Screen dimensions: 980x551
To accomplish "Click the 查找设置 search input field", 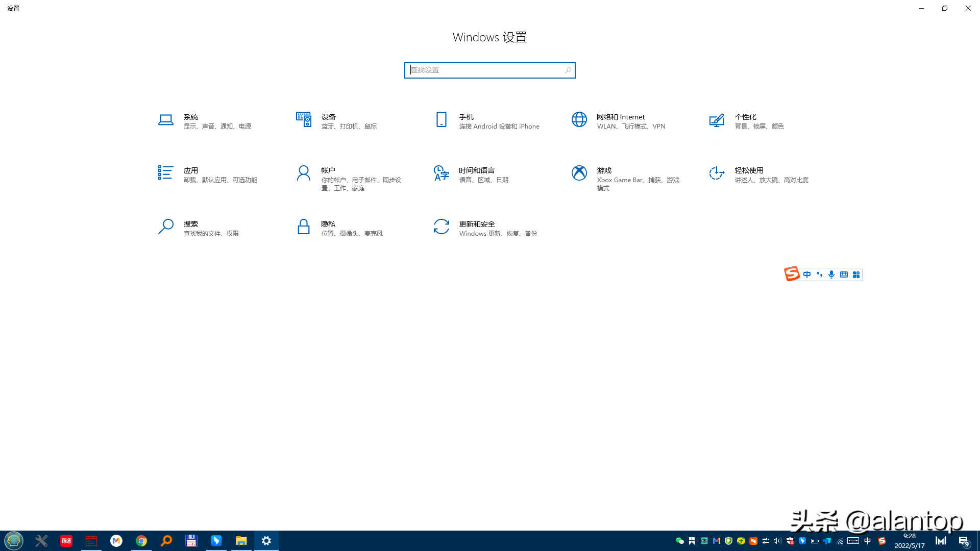I will tap(490, 70).
